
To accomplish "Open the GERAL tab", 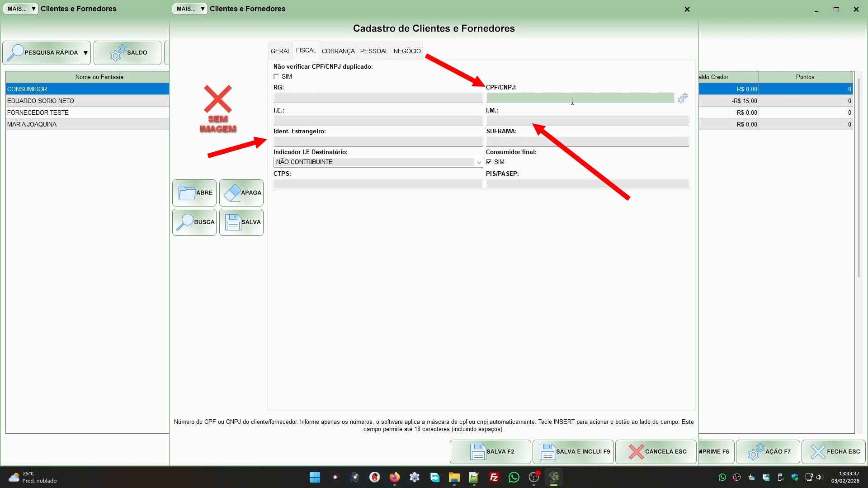I will click(x=280, y=51).
